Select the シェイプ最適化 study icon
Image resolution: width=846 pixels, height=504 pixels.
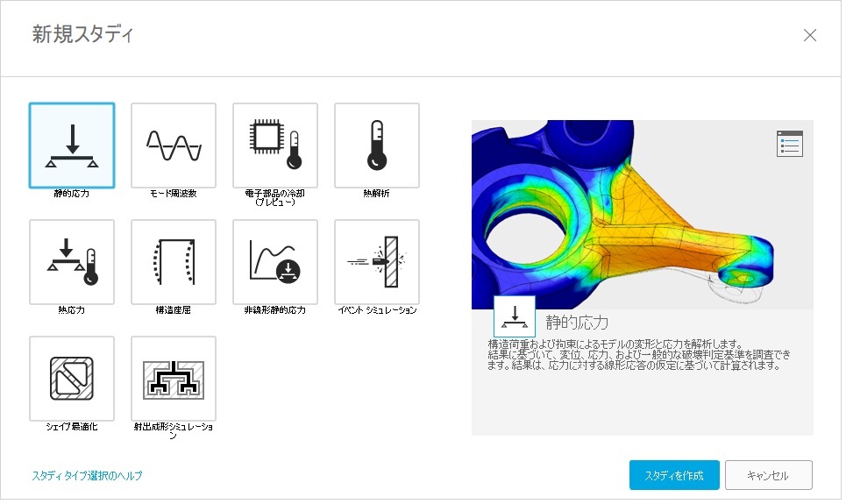pyautogui.click(x=72, y=379)
